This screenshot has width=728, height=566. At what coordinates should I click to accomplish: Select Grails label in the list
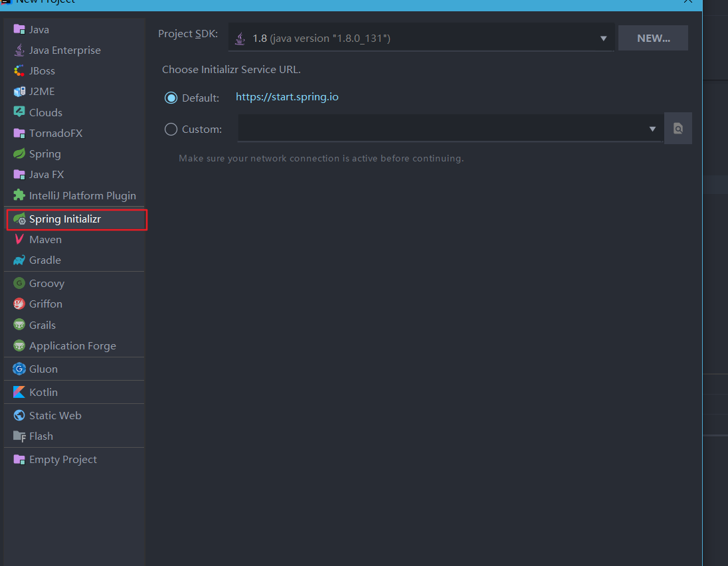[43, 325]
